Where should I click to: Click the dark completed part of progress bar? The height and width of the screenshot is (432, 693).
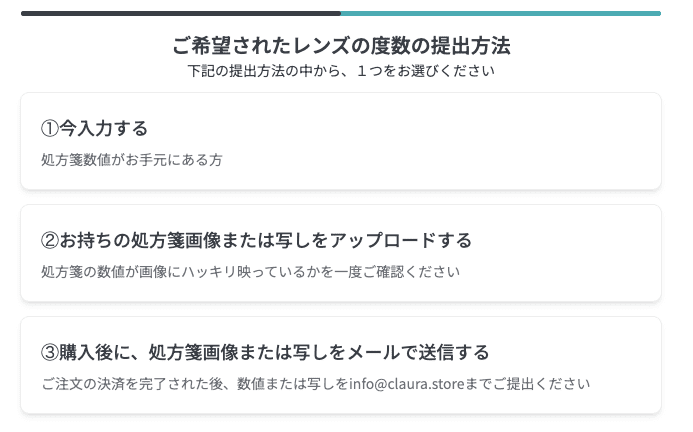tap(180, 13)
